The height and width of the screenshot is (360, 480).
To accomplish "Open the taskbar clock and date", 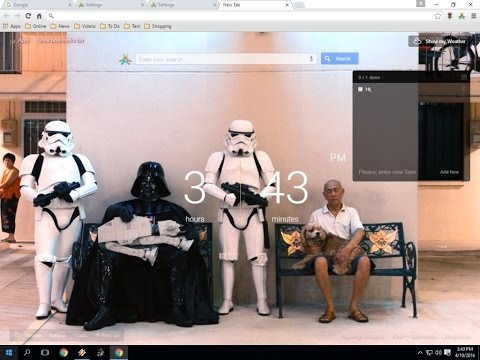I will pos(465,352).
